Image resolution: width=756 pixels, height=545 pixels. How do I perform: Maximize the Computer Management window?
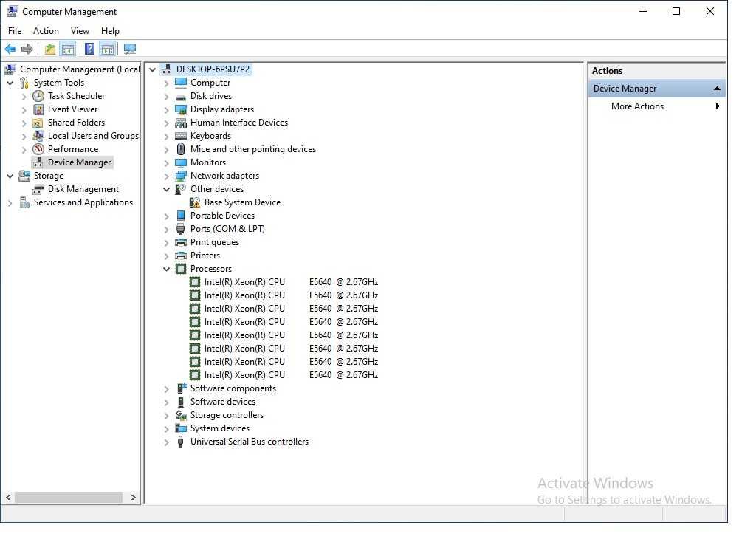(676, 12)
